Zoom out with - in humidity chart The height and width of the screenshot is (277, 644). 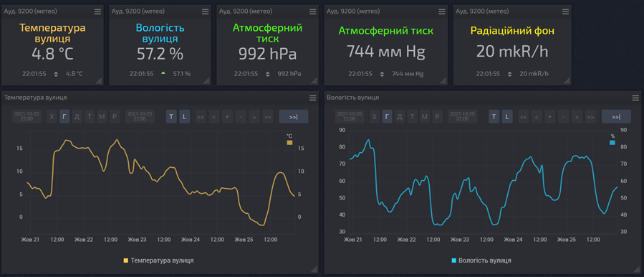(563, 117)
